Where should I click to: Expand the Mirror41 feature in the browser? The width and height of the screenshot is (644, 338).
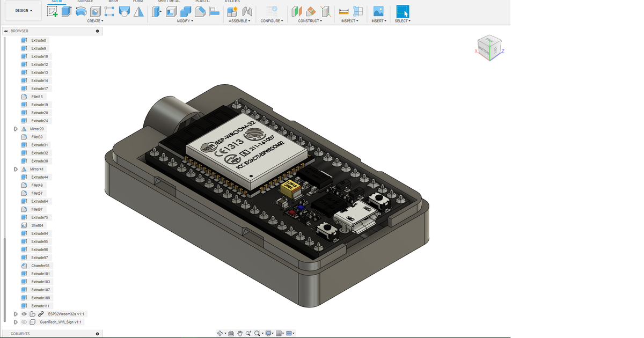(x=16, y=168)
